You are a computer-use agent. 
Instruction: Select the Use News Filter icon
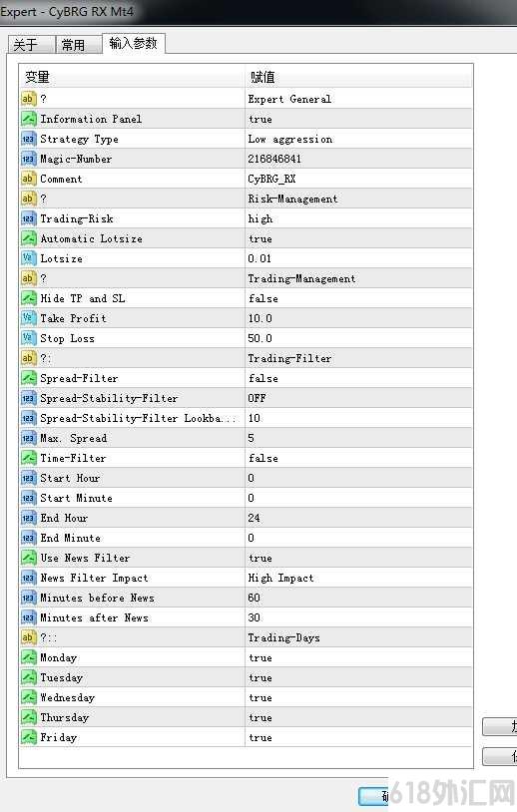click(x=29, y=558)
